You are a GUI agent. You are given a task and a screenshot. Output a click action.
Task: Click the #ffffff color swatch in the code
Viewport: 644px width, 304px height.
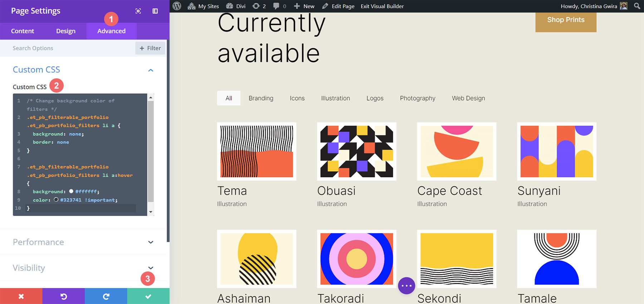pos(71,191)
